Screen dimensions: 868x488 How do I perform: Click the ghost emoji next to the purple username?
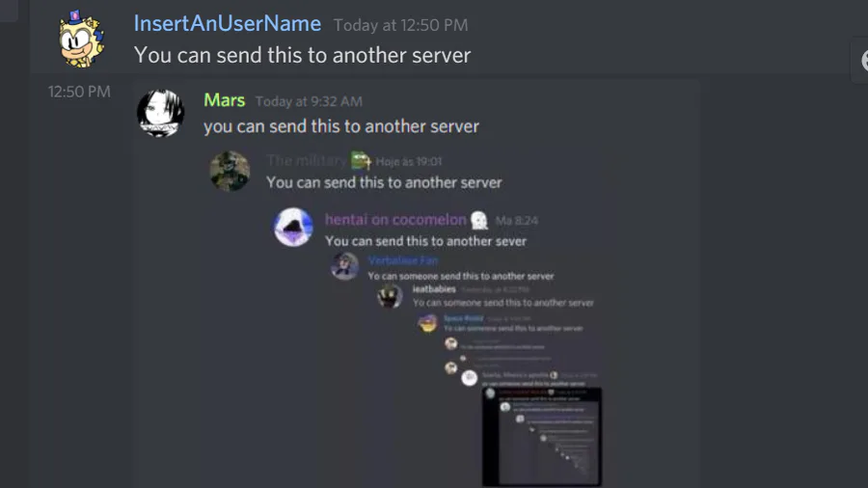478,220
